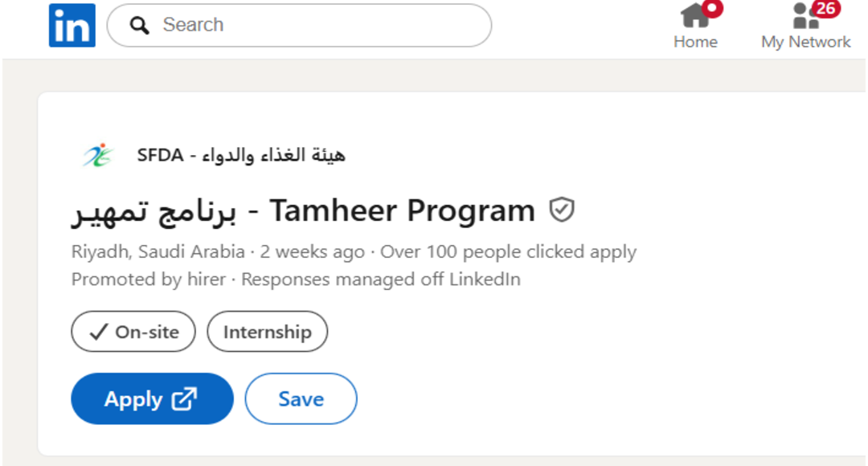
Task: Focus the Search input field
Action: (313, 25)
